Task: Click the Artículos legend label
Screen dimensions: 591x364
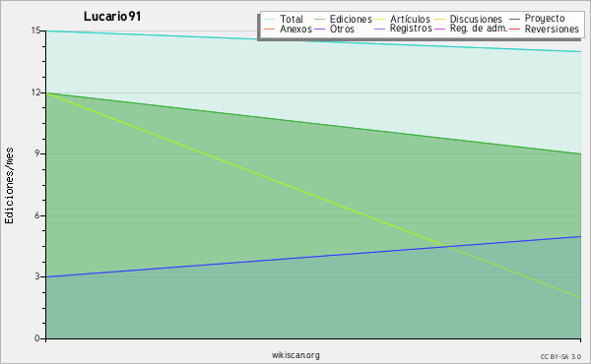Action: point(410,20)
